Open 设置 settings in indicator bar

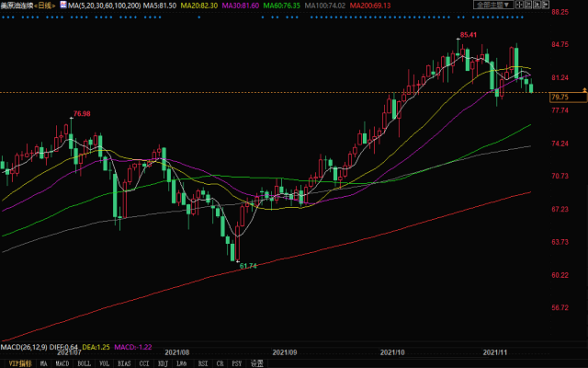click(x=257, y=363)
